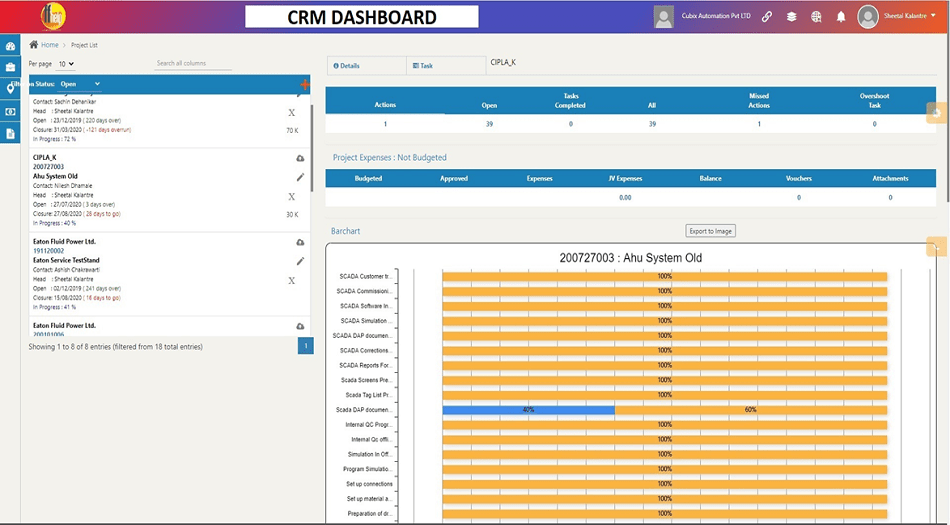Click the orange plus add project icon
Viewport: 950px width, 525px height.
(x=305, y=85)
